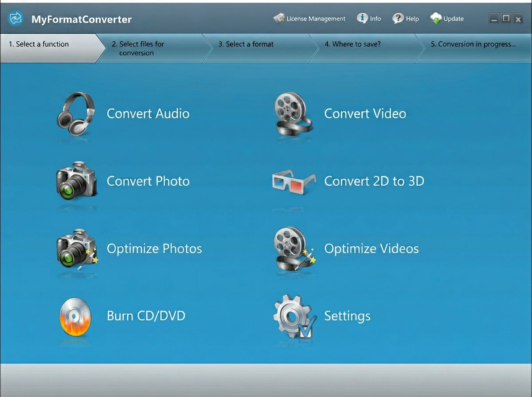Screen dimensions: 532x397
Task: Click the Convert Audio text label
Action: coord(148,113)
